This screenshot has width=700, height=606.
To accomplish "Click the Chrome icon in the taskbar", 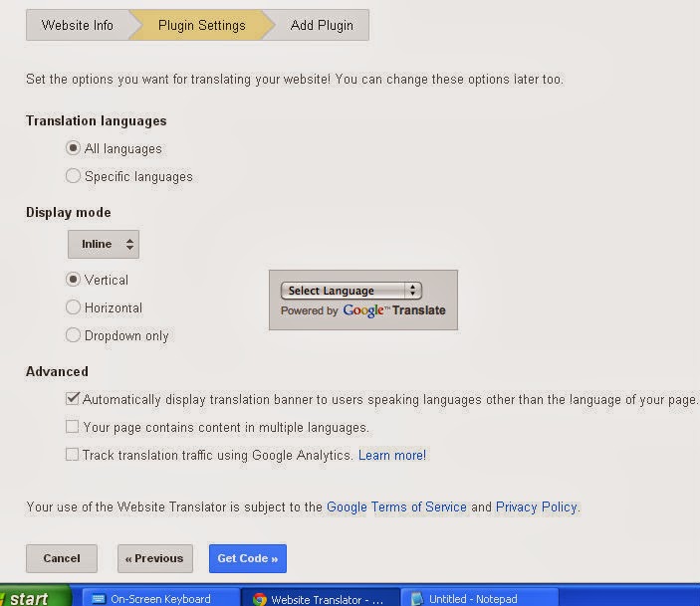I will [x=259, y=599].
